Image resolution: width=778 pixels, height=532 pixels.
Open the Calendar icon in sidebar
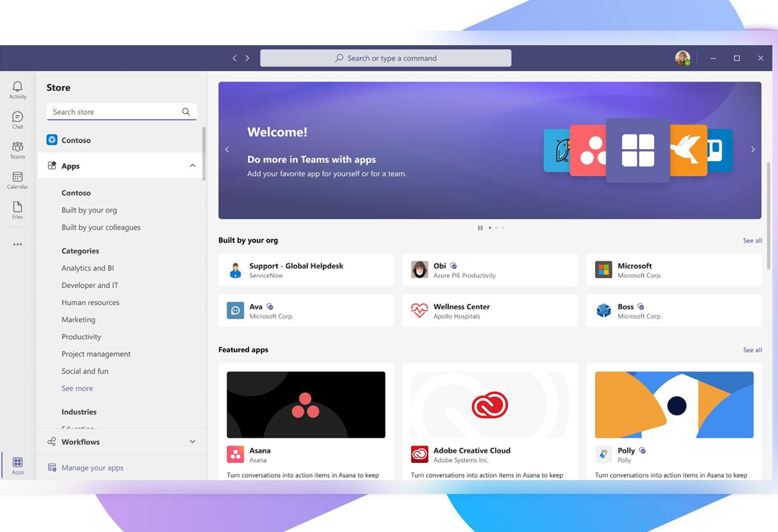pos(17,180)
